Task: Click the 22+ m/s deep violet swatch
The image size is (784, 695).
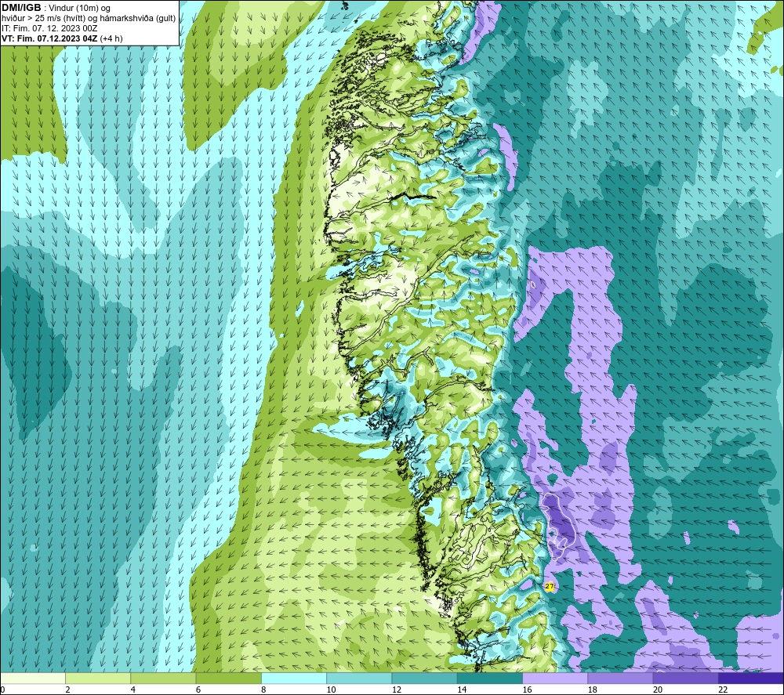Action: [x=751, y=679]
